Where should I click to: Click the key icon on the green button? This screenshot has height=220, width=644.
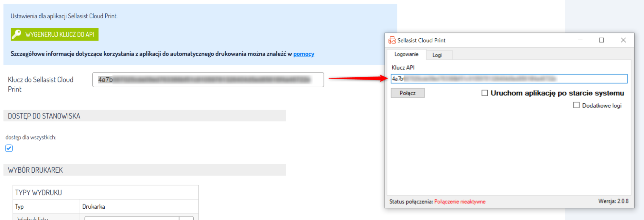click(x=16, y=34)
